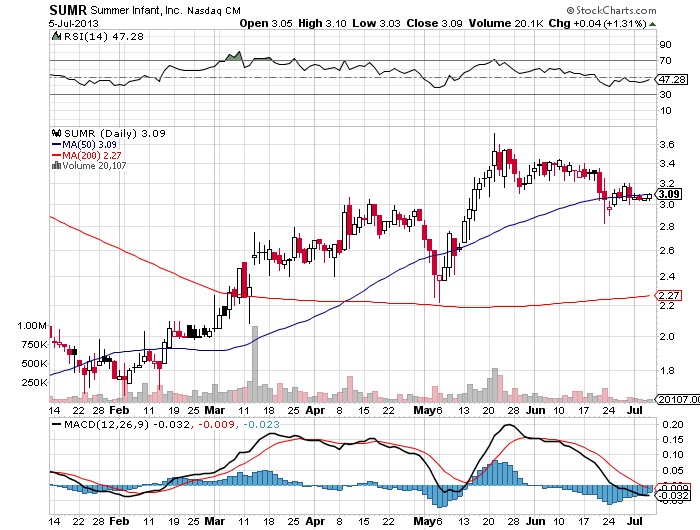Click the -0.032 MACD axis marker
The width and height of the screenshot is (700, 530).
674,496
